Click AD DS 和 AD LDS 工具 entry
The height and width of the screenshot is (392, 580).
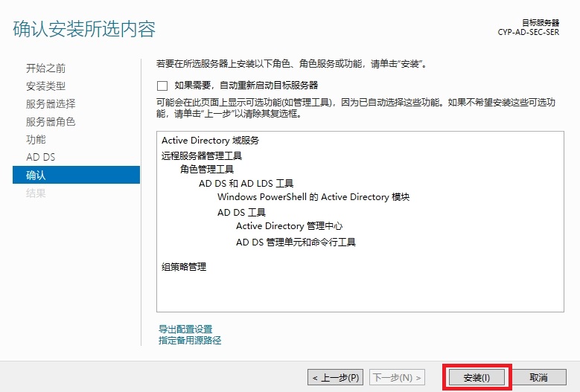tap(246, 183)
